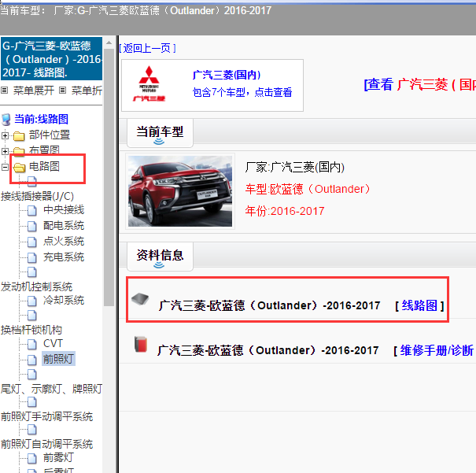Click document icon beside 中央接线

point(32,210)
